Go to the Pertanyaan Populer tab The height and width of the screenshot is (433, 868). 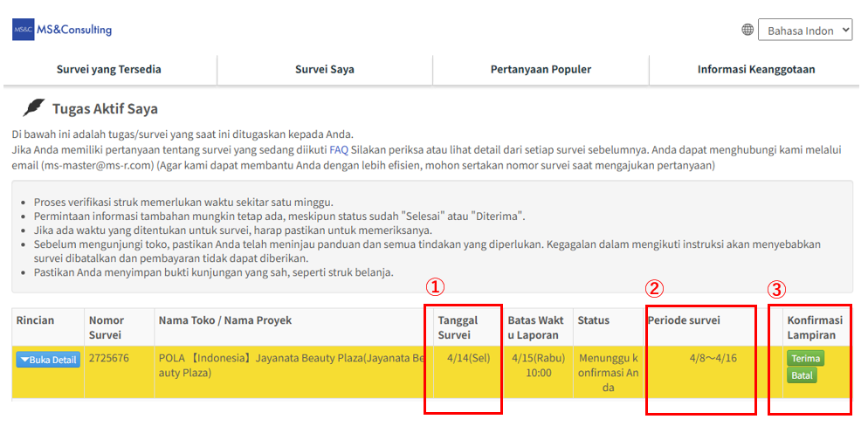coord(541,70)
